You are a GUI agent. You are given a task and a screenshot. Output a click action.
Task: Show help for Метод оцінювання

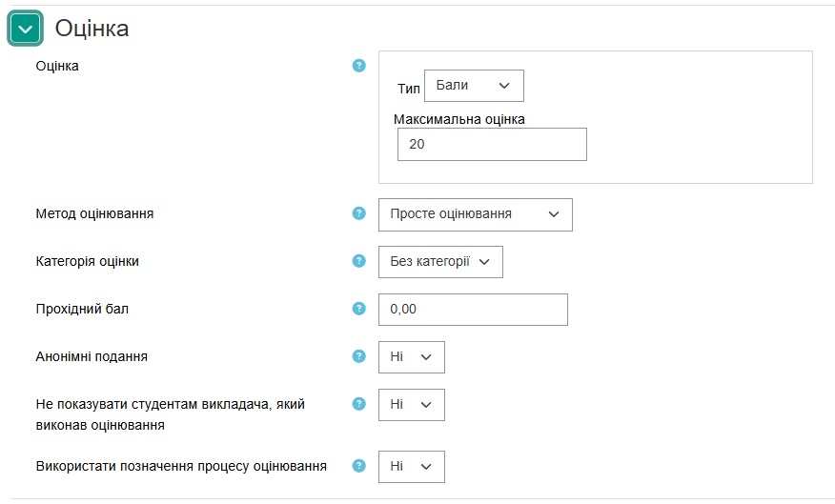359,213
